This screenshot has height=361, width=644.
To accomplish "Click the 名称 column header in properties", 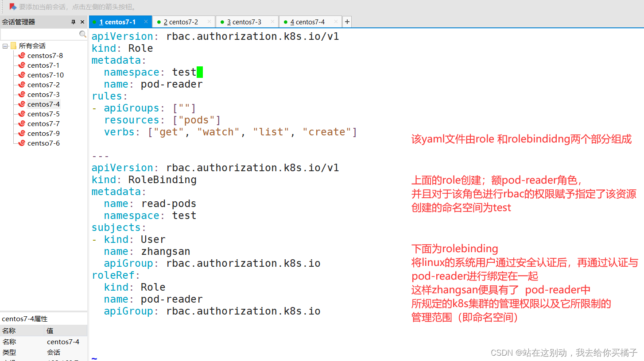I will coord(22,331).
